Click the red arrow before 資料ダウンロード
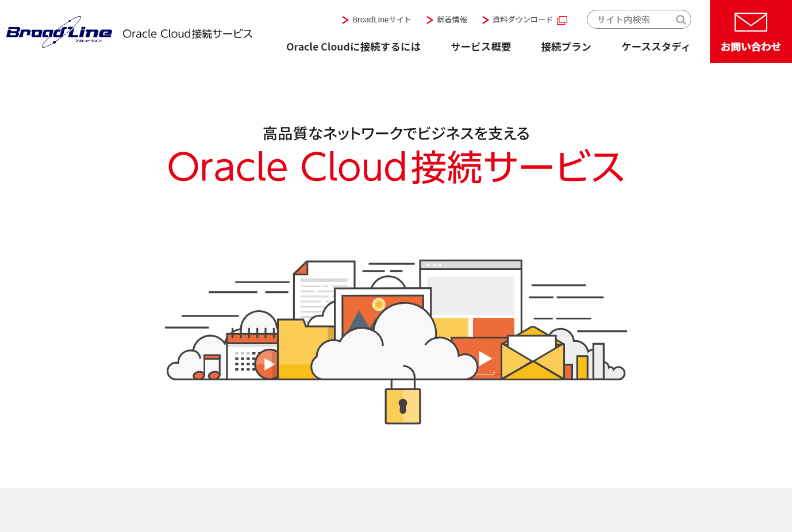Screen dimensions: 792x532 click(x=485, y=19)
